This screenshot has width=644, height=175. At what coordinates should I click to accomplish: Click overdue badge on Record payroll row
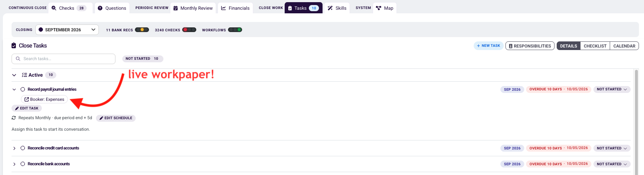pyautogui.click(x=558, y=89)
